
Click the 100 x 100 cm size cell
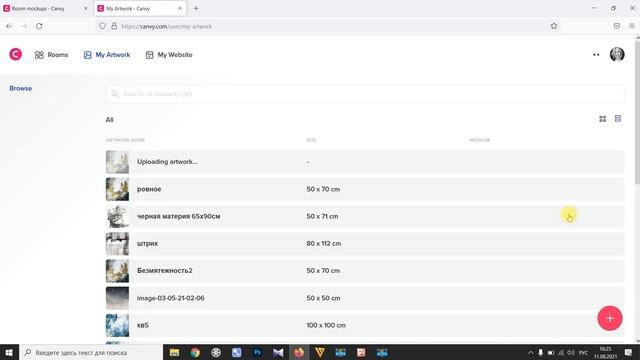pos(326,325)
